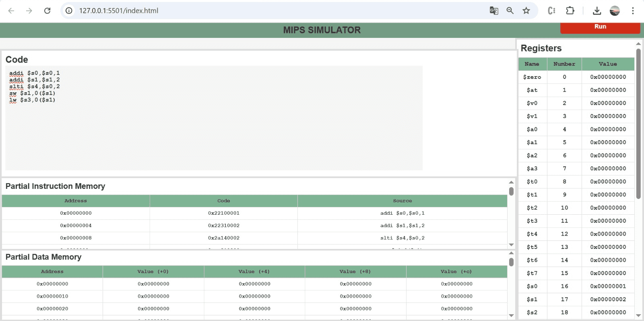Bookmark this page with star icon
The height and width of the screenshot is (321, 644).
(x=526, y=11)
